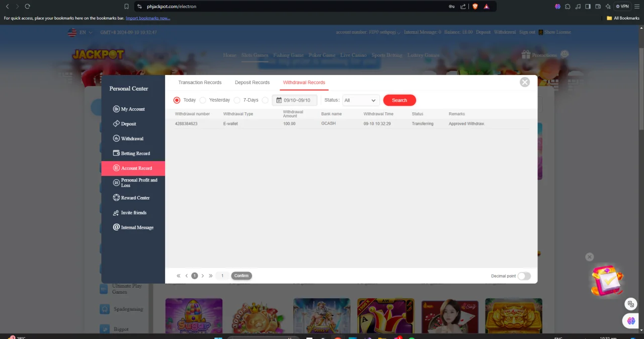Select the Yesterday radio button
The height and width of the screenshot is (339, 644).
[x=203, y=100]
